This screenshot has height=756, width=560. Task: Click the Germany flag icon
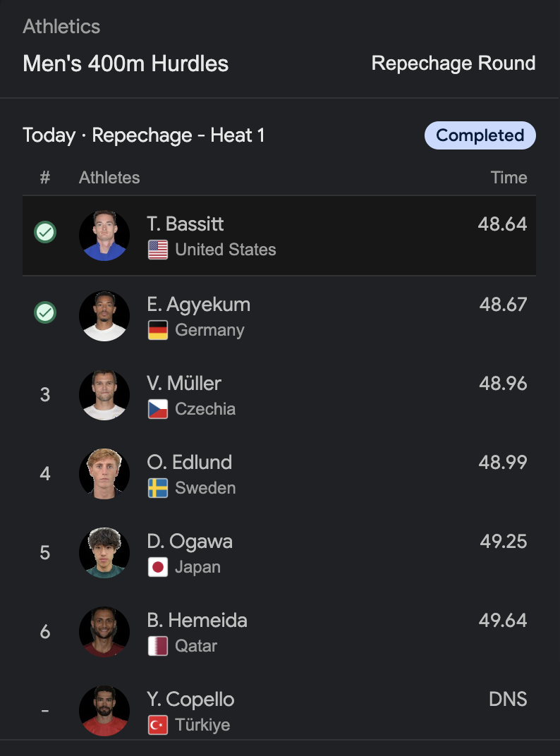click(158, 330)
